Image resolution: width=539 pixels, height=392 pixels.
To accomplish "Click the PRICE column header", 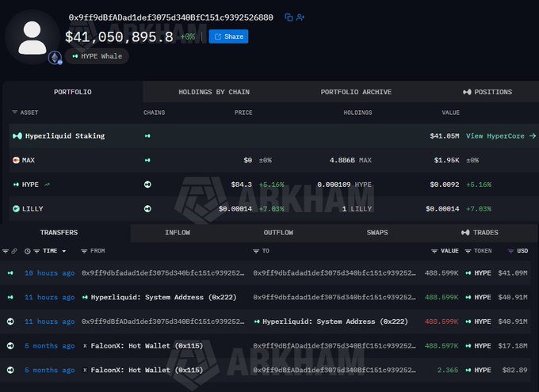I will (x=243, y=112).
